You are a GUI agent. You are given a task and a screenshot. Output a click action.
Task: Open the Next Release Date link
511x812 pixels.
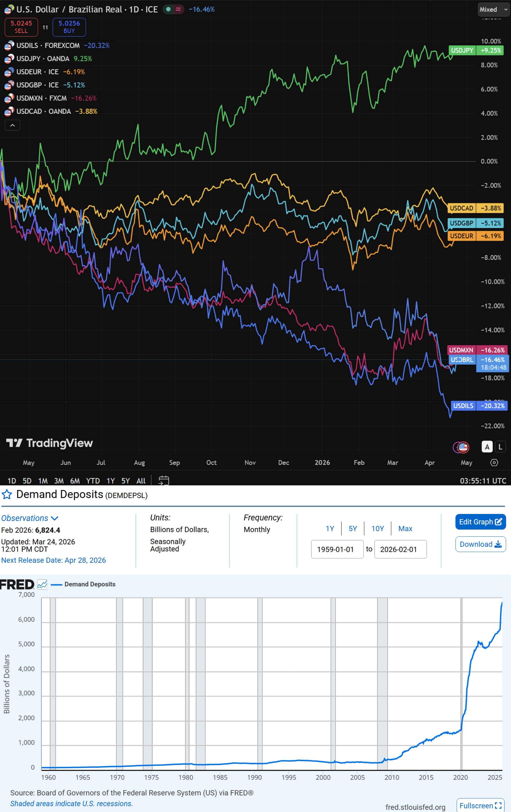coord(54,560)
